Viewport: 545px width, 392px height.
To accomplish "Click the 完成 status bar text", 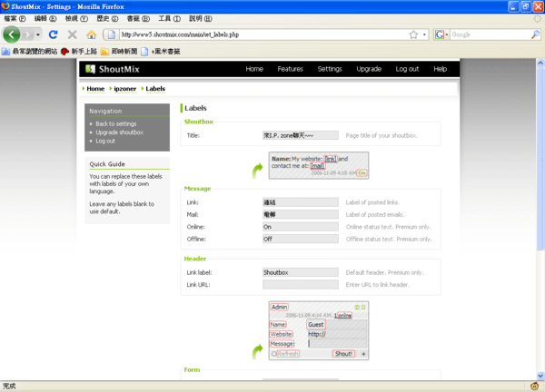I will click(9, 386).
